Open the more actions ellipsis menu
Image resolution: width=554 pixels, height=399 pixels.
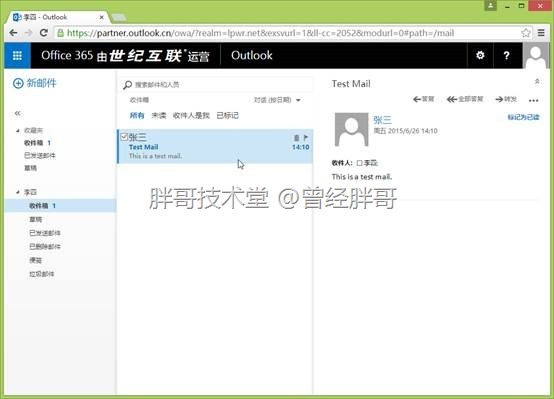coord(534,100)
